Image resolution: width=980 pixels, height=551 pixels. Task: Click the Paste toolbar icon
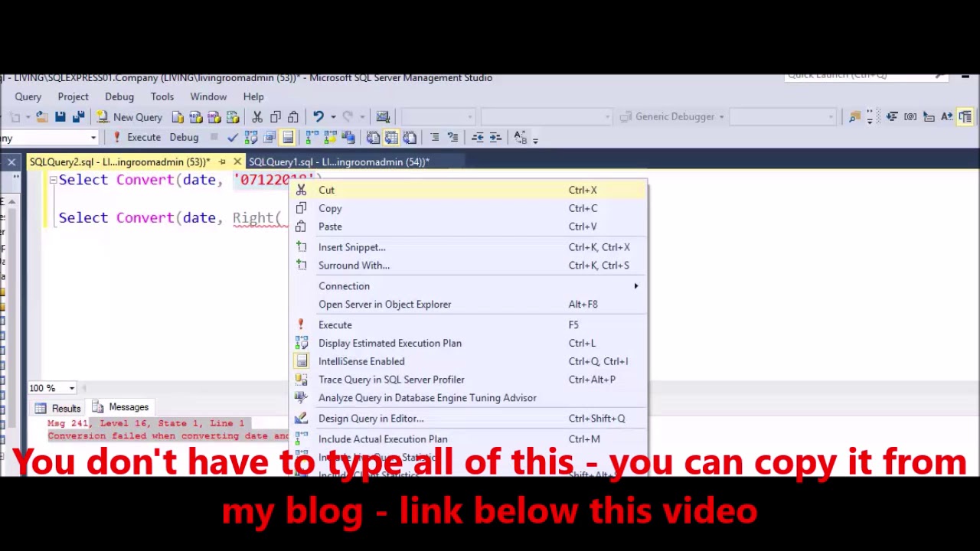[x=293, y=117]
